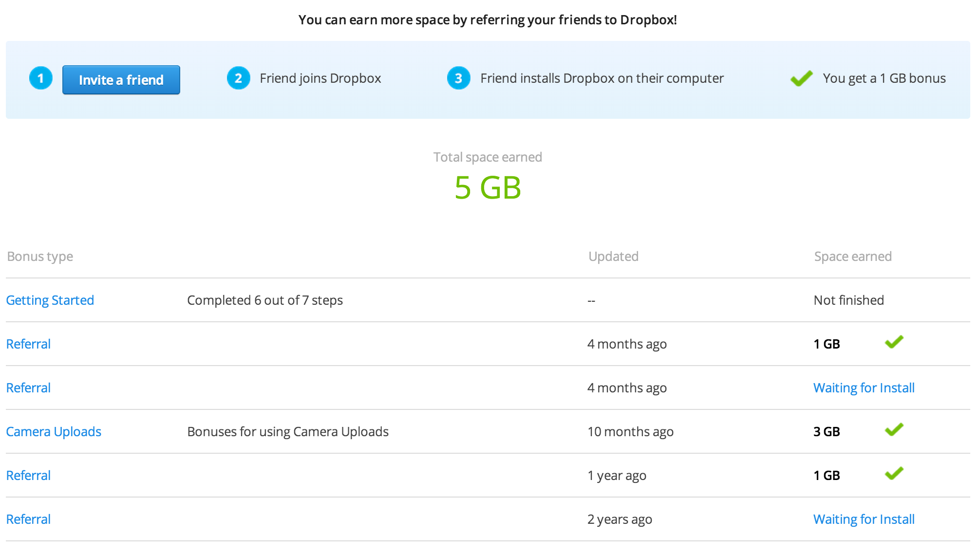Open Referral link updated 2 years ago

pyautogui.click(x=28, y=519)
